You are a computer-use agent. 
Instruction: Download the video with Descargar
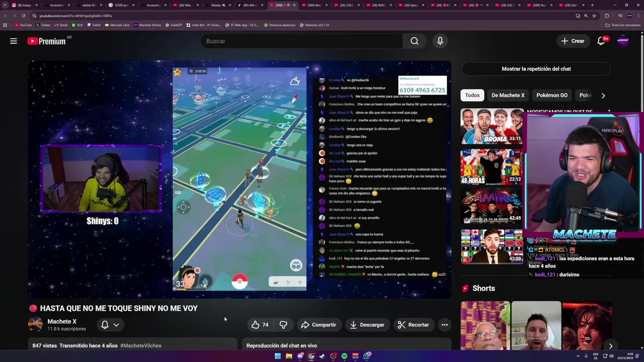pos(367,325)
